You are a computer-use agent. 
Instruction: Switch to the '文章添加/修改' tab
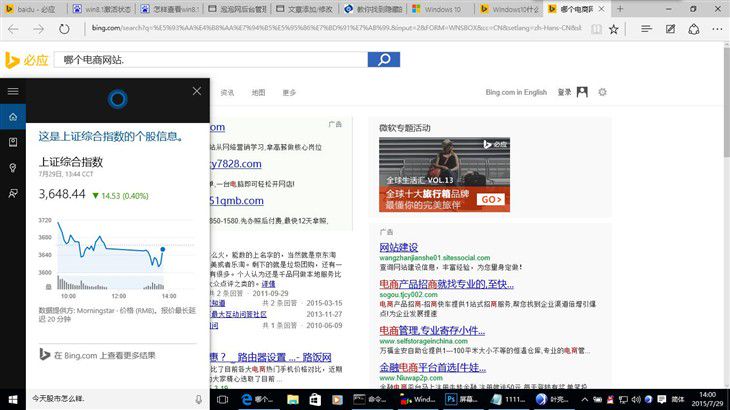click(x=306, y=9)
